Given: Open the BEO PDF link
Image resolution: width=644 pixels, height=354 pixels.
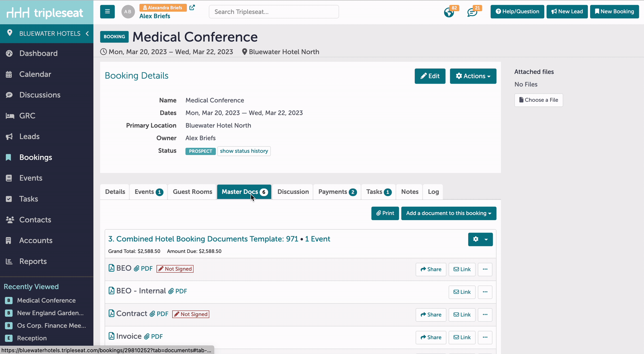Looking at the screenshot, I should point(143,269).
